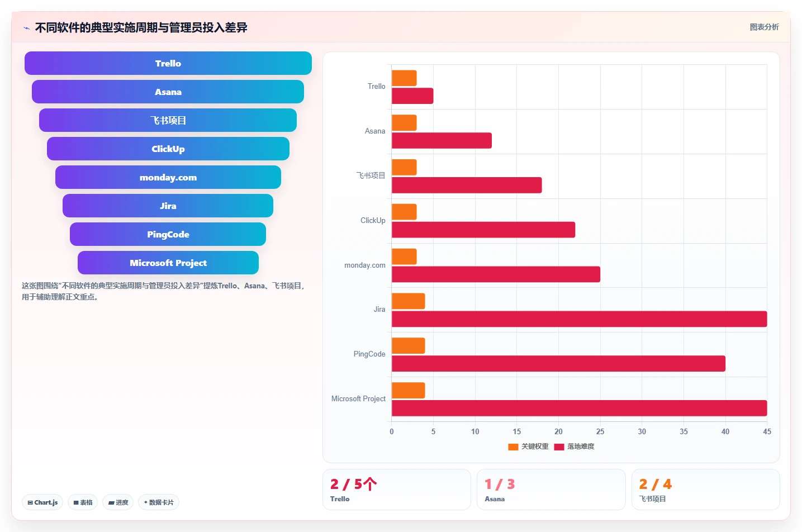Click the red Trello bar in the chart
Viewport: 802px width, 532px height.
(x=412, y=96)
